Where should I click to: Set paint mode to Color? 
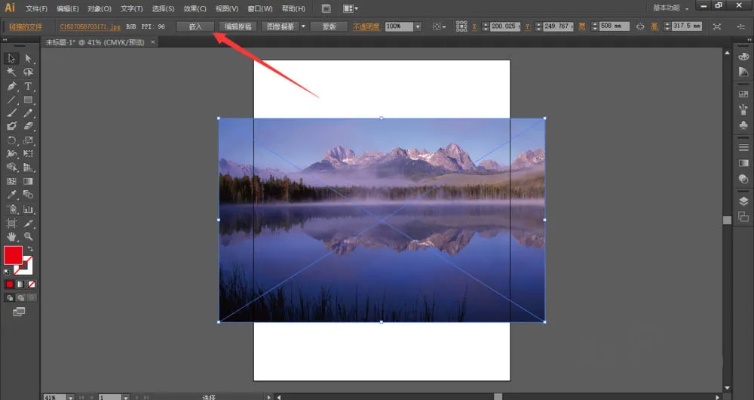[9, 285]
